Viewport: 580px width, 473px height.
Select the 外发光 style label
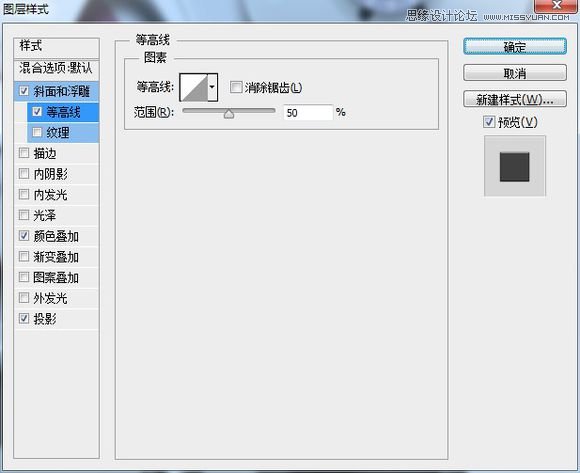point(50,298)
